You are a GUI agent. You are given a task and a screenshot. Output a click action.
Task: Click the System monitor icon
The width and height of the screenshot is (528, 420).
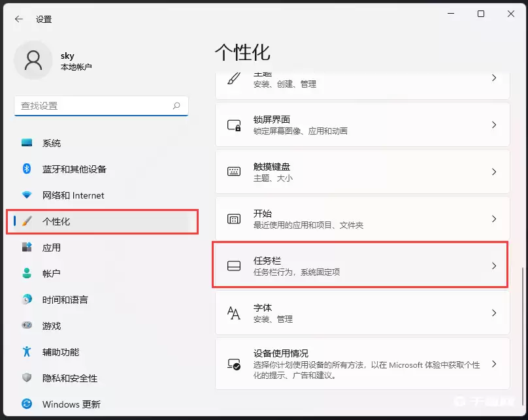click(27, 142)
